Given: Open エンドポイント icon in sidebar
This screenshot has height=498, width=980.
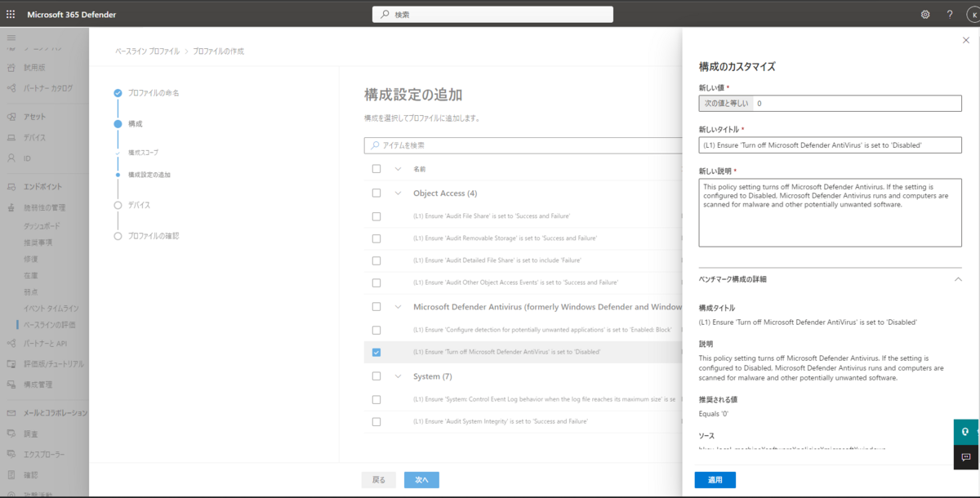Looking at the screenshot, I should coord(11,187).
